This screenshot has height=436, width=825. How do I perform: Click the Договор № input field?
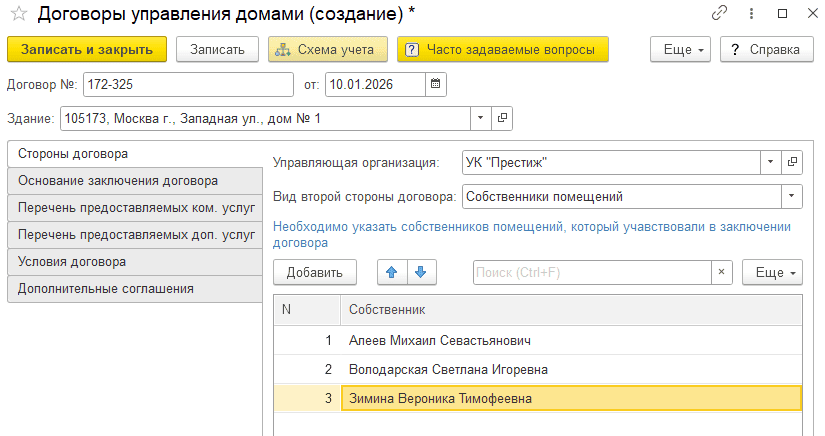(x=188, y=84)
